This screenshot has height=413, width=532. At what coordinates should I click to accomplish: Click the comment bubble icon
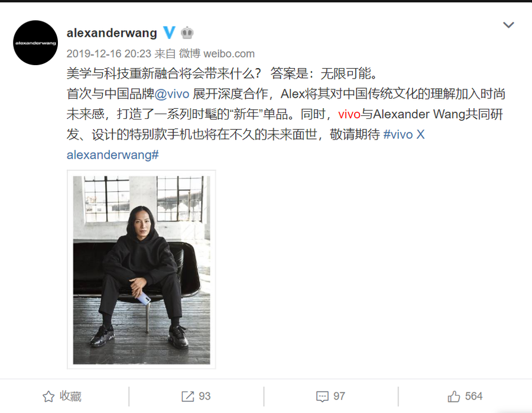pos(322,396)
